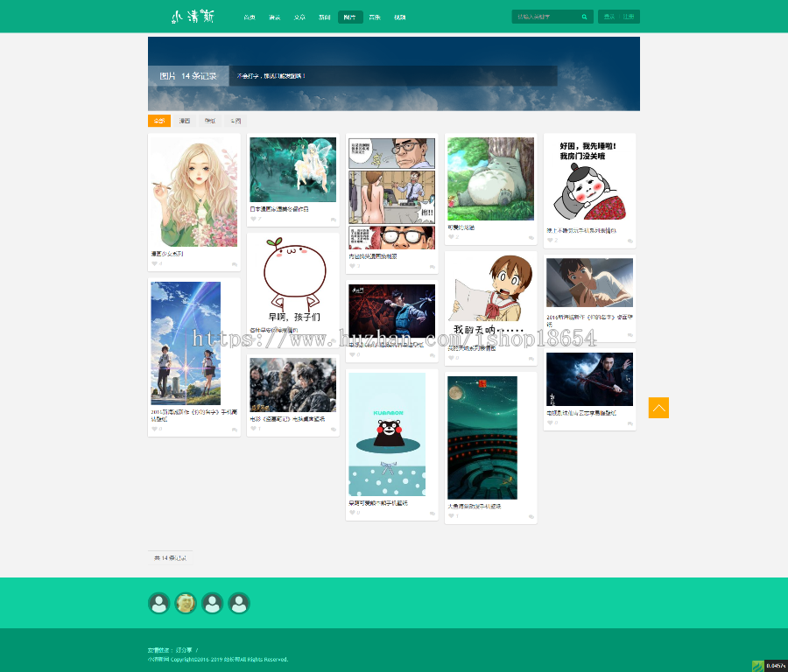Like the green fairy anime card
The width and height of the screenshot is (788, 672).
254,220
